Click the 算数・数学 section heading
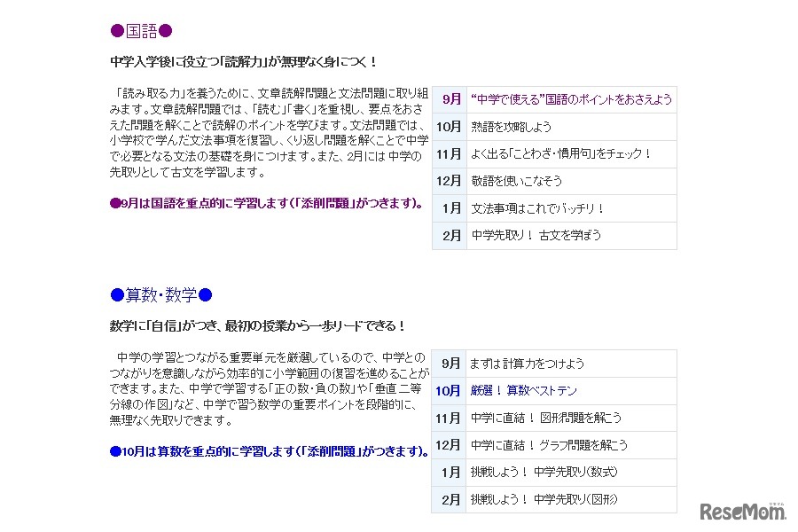This screenshot has width=798, height=532. (160, 294)
